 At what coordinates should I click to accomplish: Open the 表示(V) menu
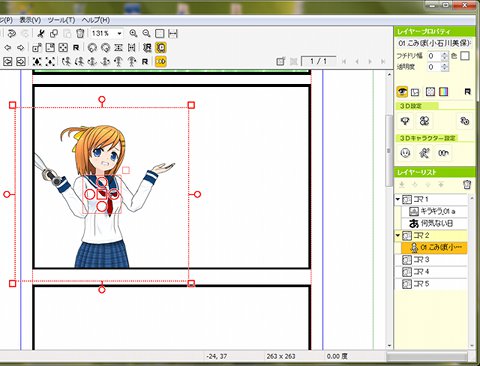[x=30, y=20]
